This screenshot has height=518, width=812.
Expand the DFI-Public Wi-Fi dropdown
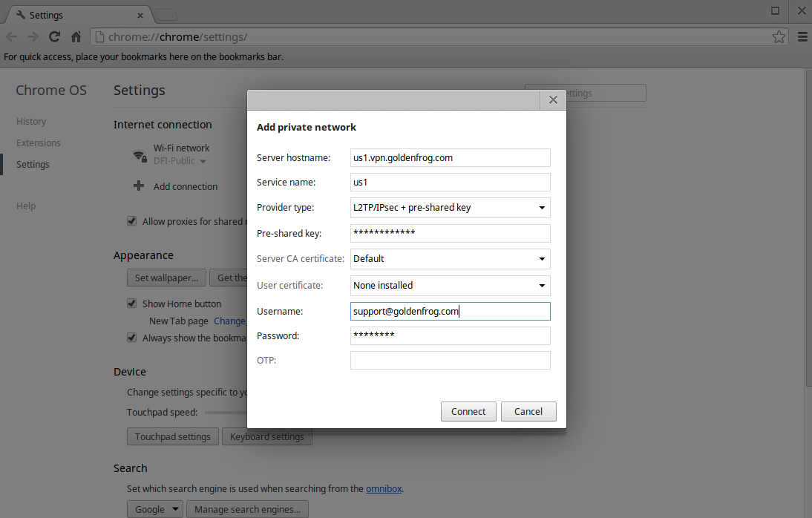click(203, 162)
